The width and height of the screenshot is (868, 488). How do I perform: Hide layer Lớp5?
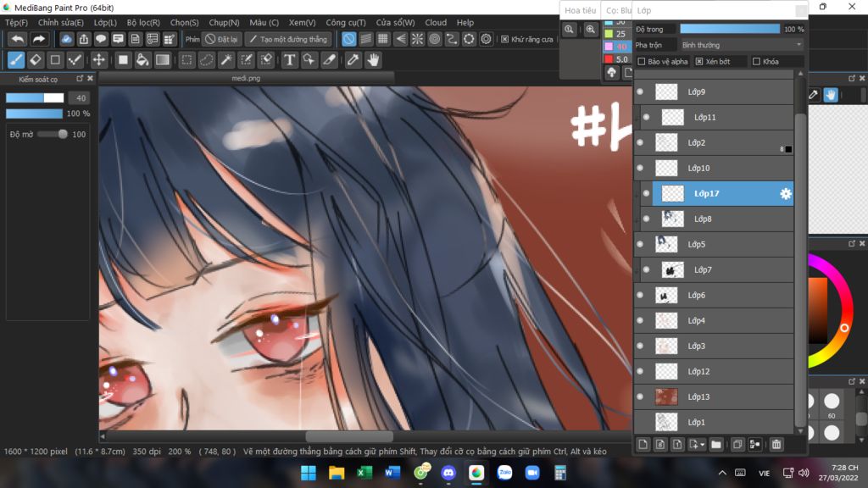pos(640,244)
